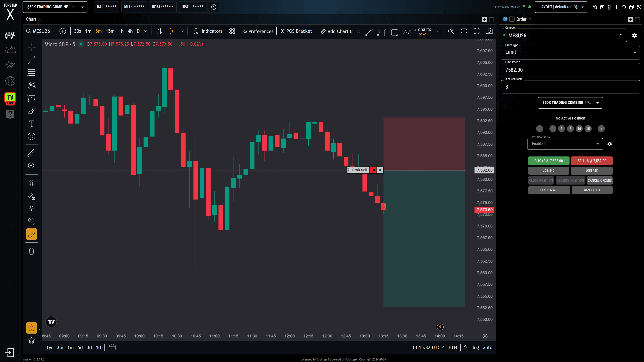Open the candlestick chart type selector
Screen dimensions: 644x362
tap(172, 31)
